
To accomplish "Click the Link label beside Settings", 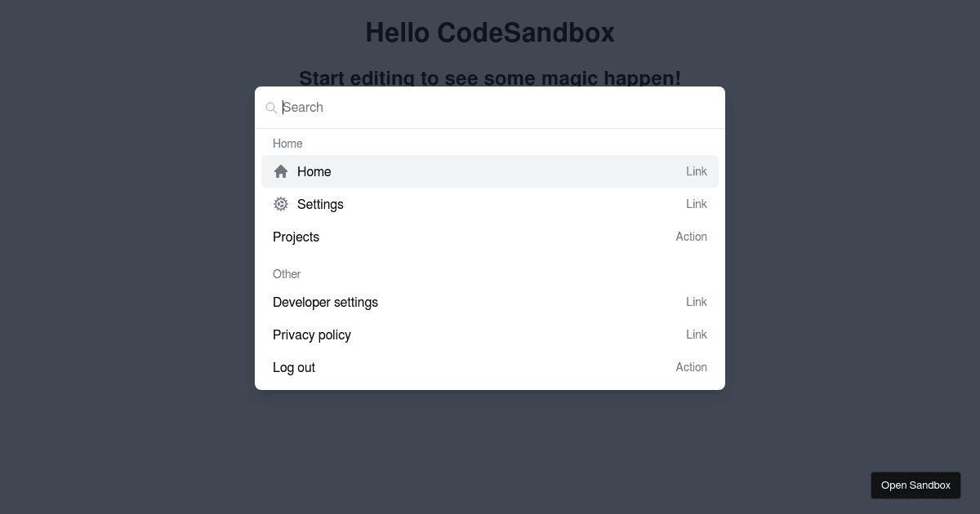I will coord(697,204).
